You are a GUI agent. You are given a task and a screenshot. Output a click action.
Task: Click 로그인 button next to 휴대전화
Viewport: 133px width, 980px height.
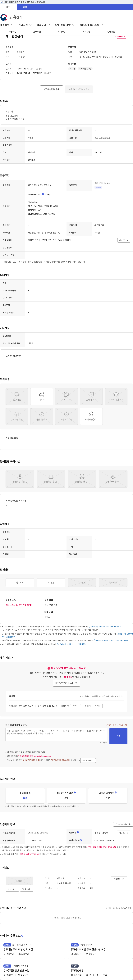(x=76, y=706)
